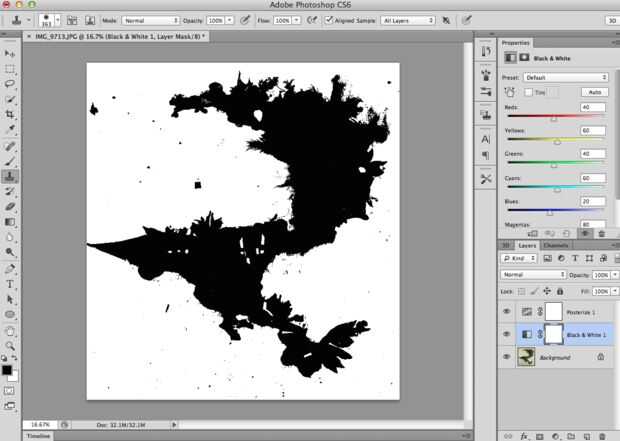Select the Quick Selection tool
Image resolution: width=620 pixels, height=441 pixels.
click(10, 99)
